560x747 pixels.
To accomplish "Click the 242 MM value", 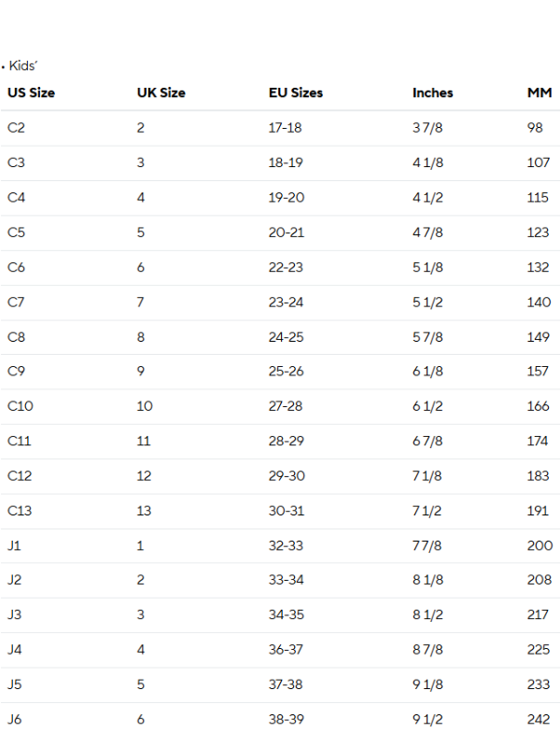I will pos(539,719).
